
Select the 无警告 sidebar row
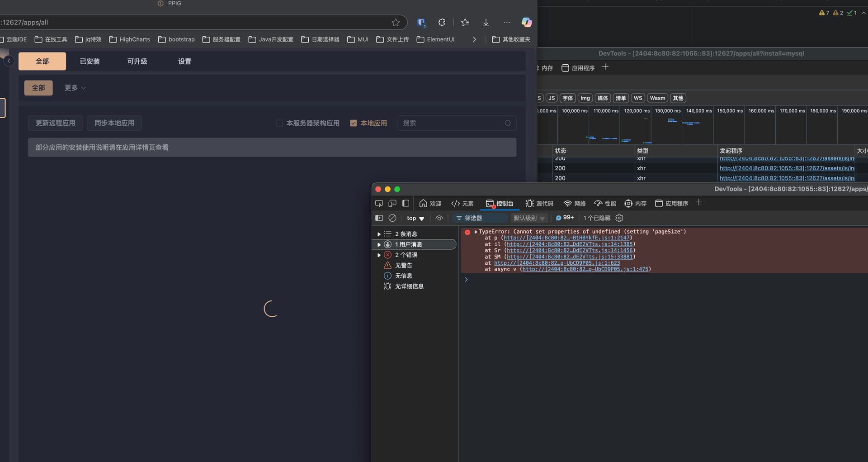coord(414,266)
